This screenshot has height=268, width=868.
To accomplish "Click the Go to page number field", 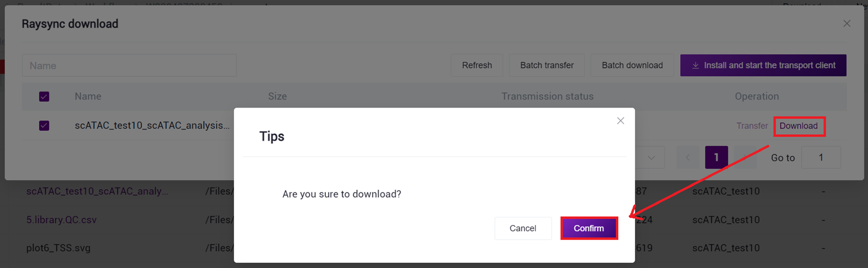I will [821, 157].
